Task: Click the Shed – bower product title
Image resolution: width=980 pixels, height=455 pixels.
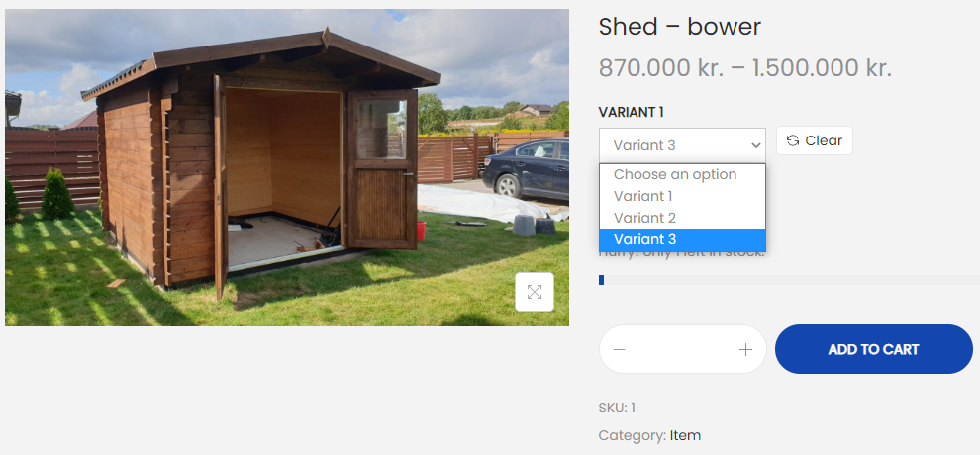Action: pos(679,27)
